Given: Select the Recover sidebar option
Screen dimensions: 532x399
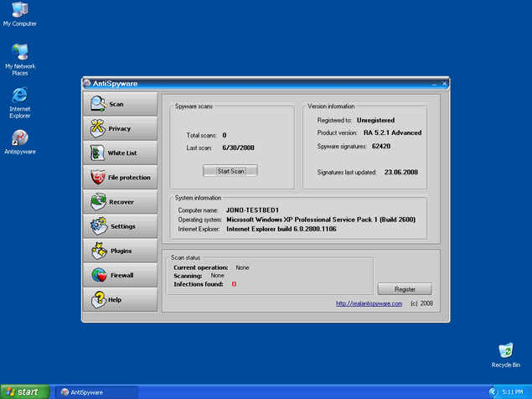Looking at the screenshot, I should coord(120,202).
